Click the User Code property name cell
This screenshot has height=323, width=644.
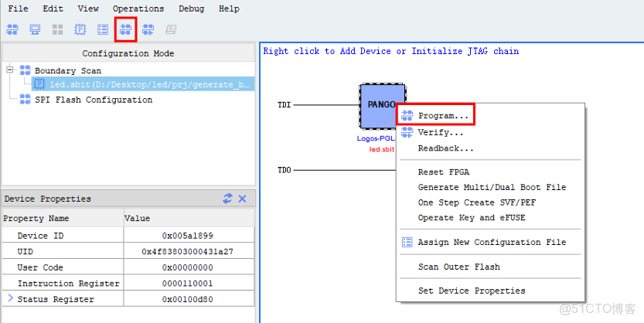pos(63,267)
